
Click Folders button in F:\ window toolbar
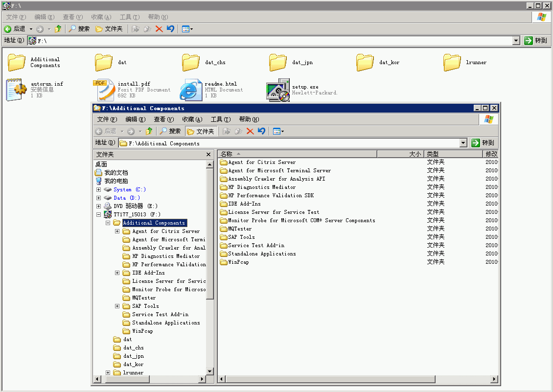pyautogui.click(x=109, y=29)
